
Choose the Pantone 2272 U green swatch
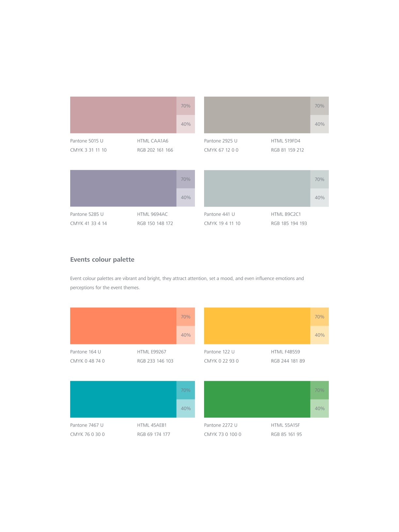click(257, 399)
